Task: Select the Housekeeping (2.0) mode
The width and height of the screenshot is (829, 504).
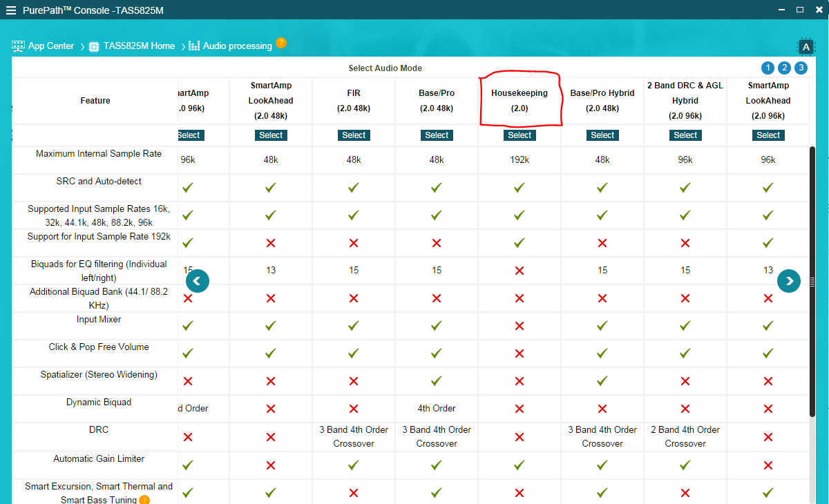Action: click(x=520, y=135)
